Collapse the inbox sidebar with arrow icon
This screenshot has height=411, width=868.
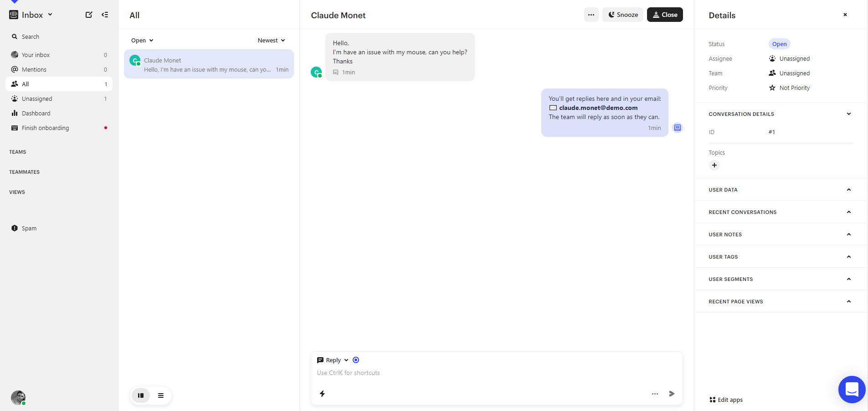(105, 15)
